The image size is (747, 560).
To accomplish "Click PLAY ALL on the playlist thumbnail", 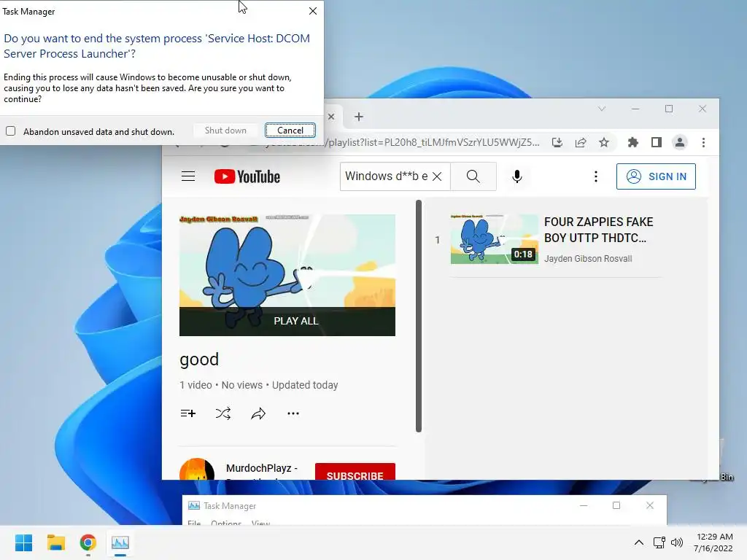I will 296,321.
